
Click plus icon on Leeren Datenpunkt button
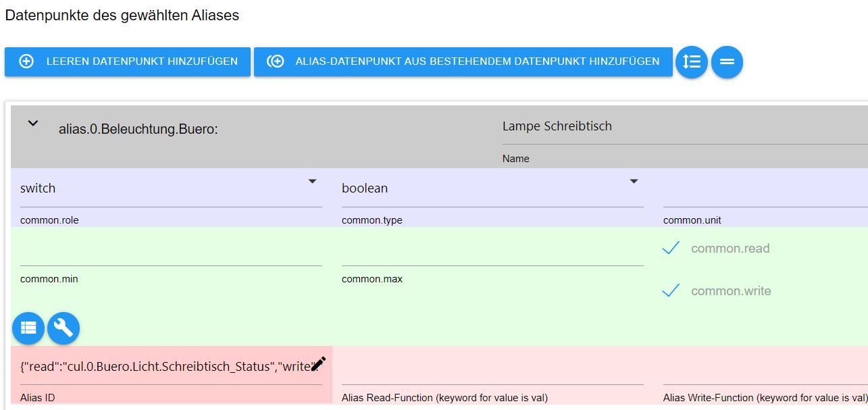pyautogui.click(x=26, y=61)
